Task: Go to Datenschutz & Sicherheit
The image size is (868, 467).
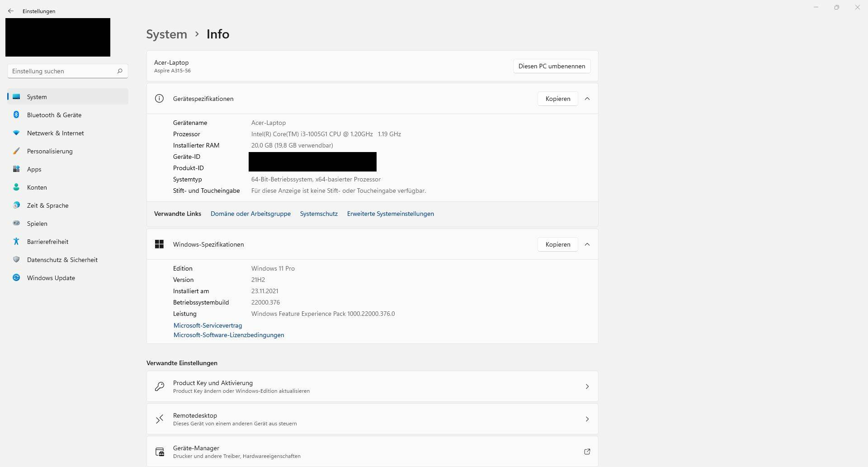Action: [x=68, y=260]
